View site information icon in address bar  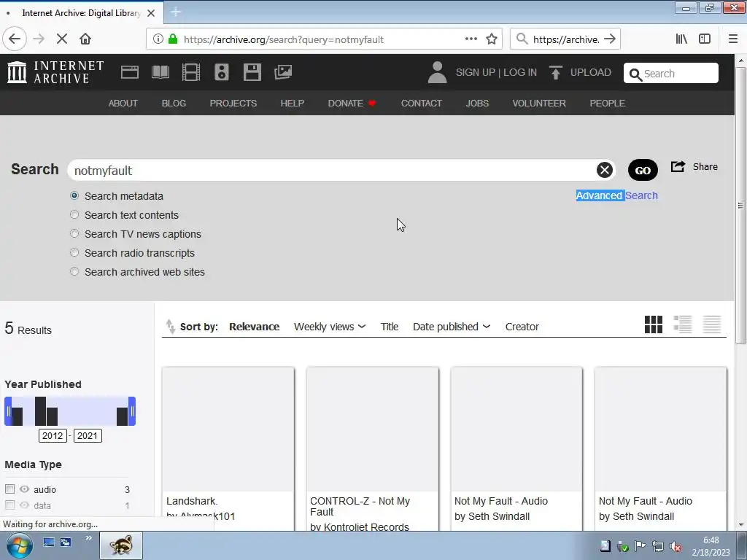[158, 39]
